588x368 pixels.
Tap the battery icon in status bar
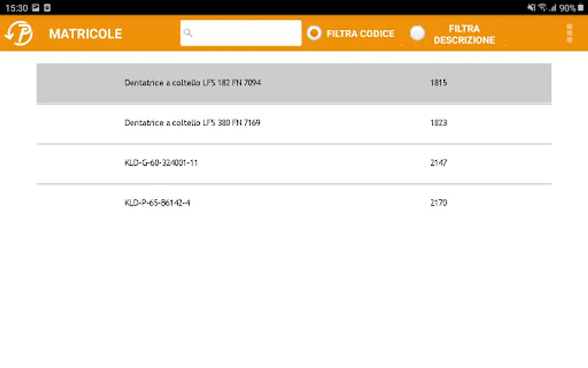click(x=581, y=7)
